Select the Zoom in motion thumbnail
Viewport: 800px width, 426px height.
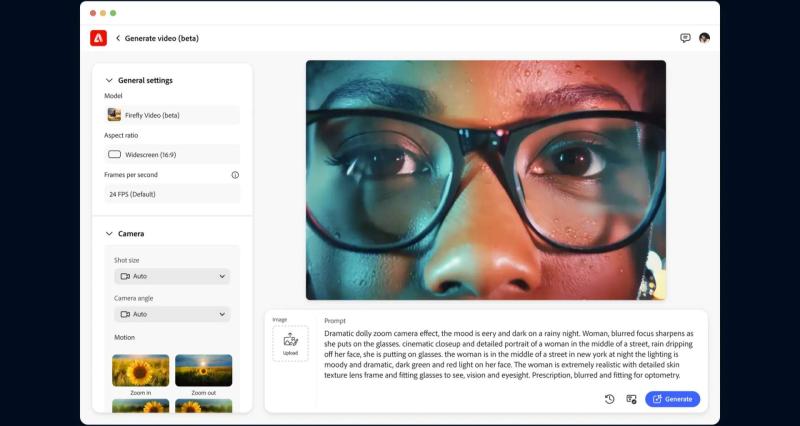click(140, 370)
